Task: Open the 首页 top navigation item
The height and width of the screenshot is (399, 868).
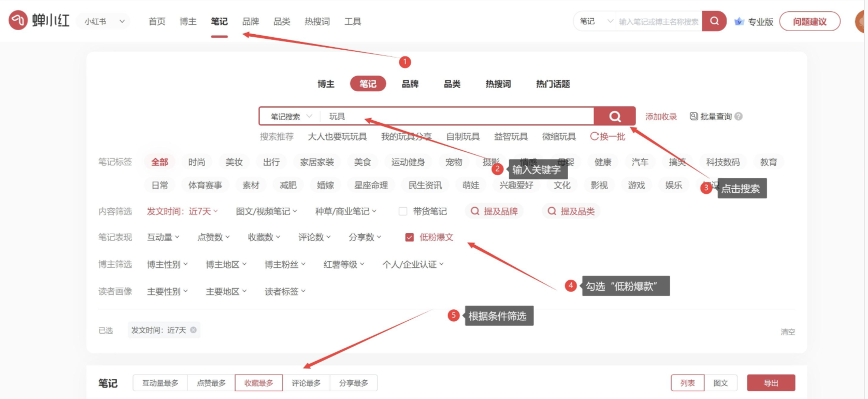Action: click(x=157, y=21)
